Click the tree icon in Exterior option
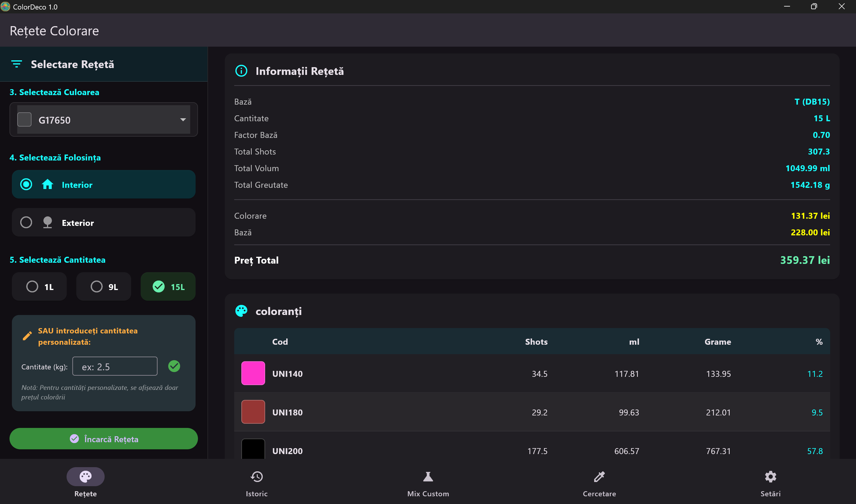 (x=48, y=223)
